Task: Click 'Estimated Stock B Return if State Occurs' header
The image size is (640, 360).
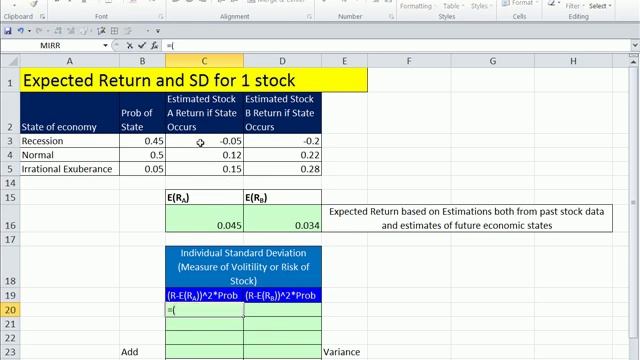Action: tap(282, 113)
